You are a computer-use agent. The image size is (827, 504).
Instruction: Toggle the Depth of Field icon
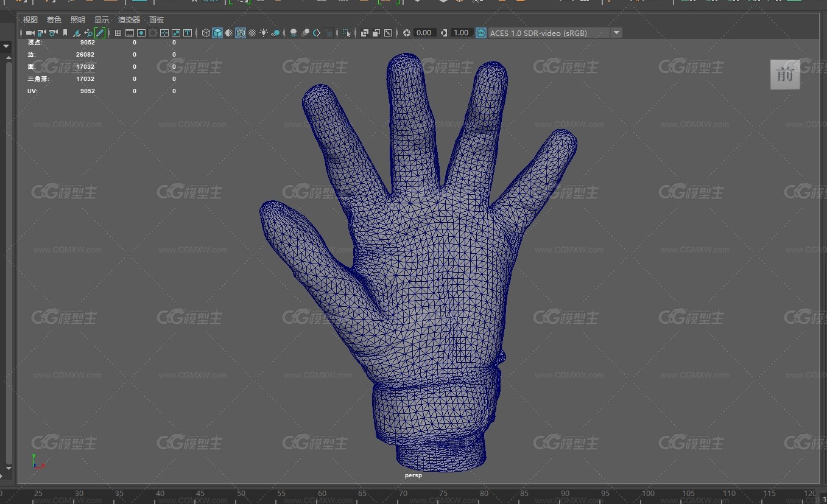328,33
